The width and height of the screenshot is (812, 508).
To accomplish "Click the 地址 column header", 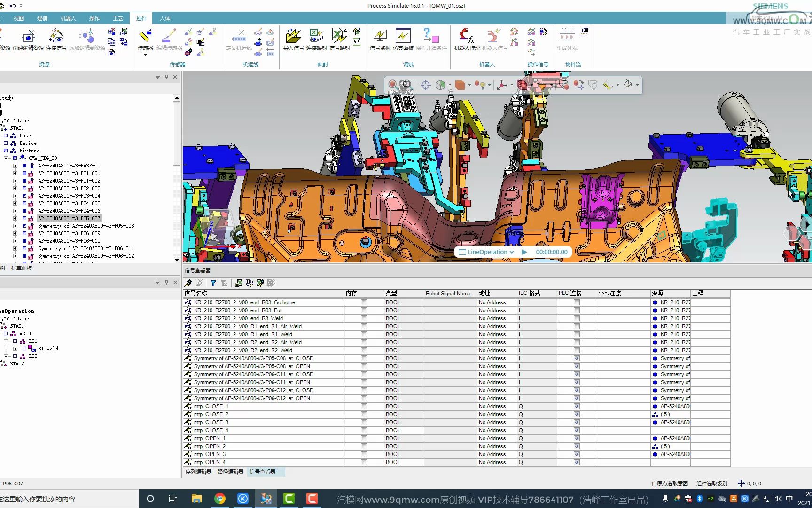I will (497, 293).
